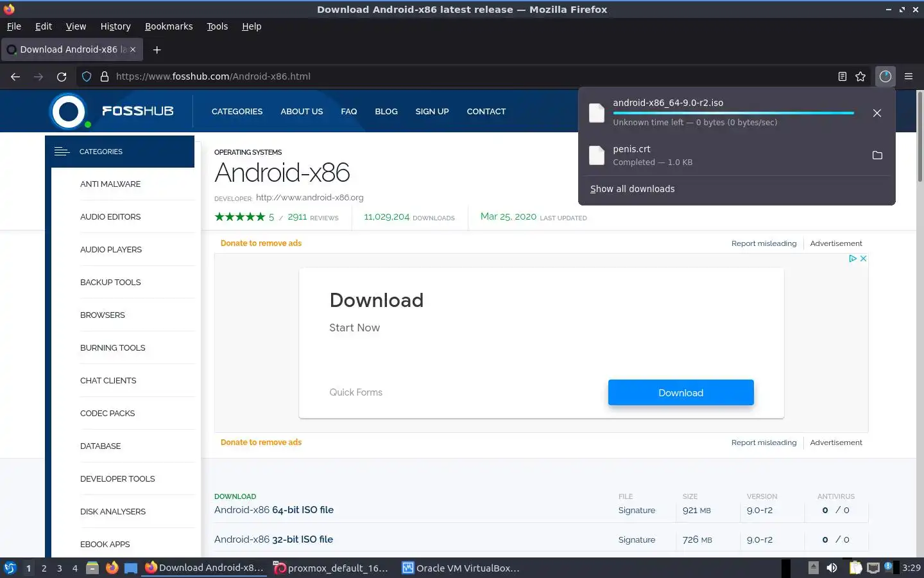924x578 pixels.
Task: Open the tracking protection shield icon
Action: pyautogui.click(x=87, y=76)
